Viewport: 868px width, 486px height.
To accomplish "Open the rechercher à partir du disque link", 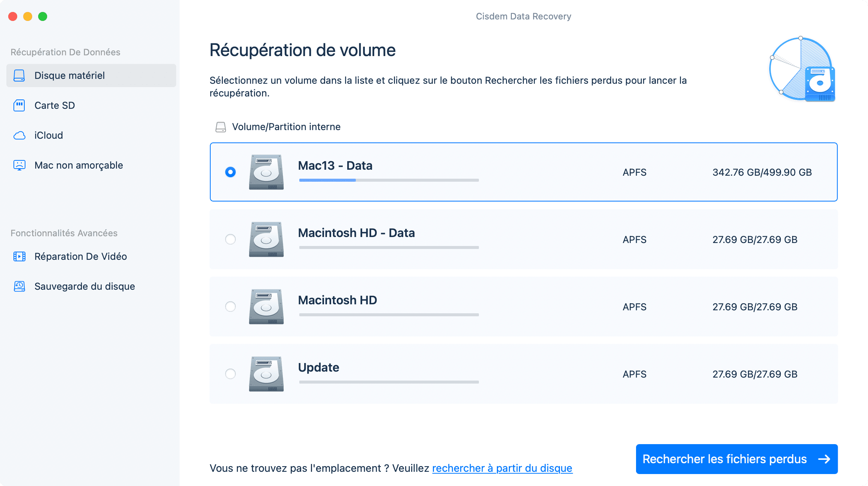I will pyautogui.click(x=502, y=468).
